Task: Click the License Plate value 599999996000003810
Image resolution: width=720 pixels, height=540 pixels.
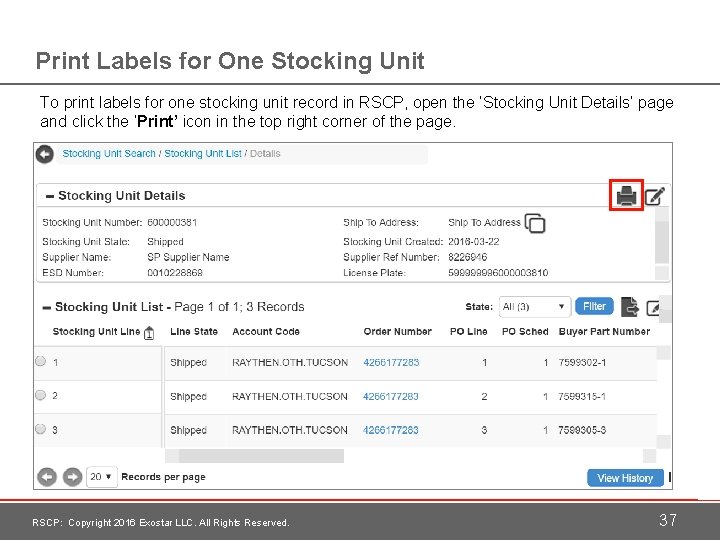Action: click(x=498, y=273)
